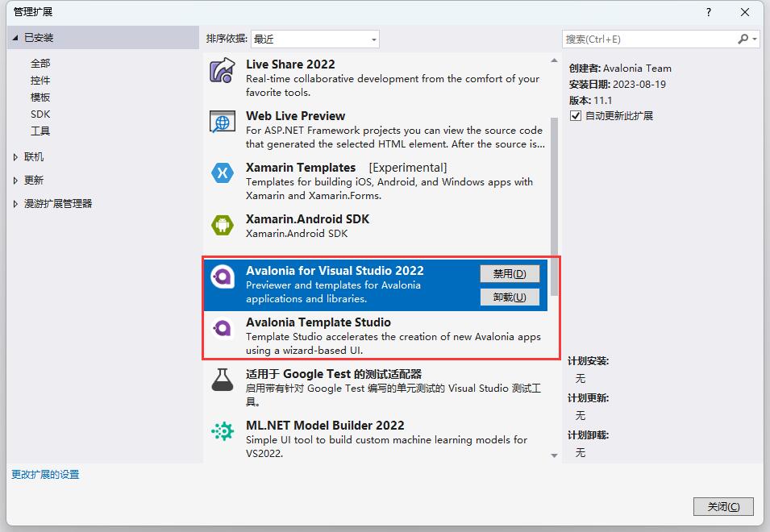Viewport: 770px width, 532px height.
Task: Select the SDK category
Action: coord(40,114)
